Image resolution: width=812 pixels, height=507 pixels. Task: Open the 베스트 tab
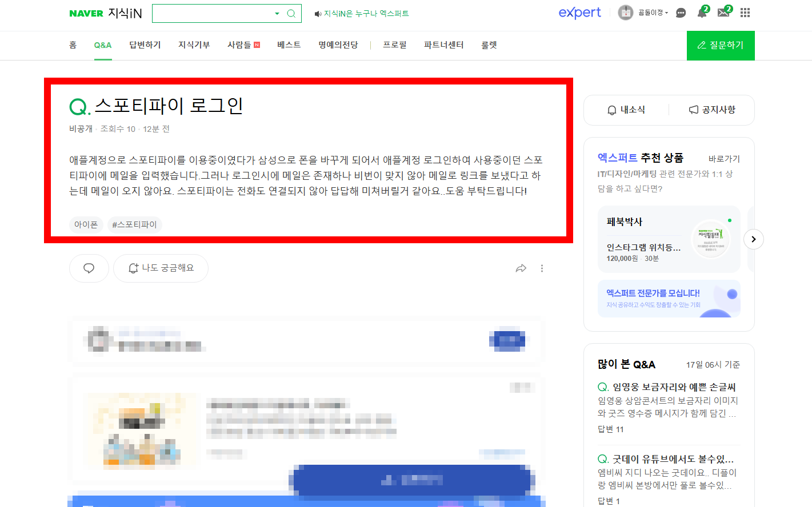pyautogui.click(x=289, y=45)
